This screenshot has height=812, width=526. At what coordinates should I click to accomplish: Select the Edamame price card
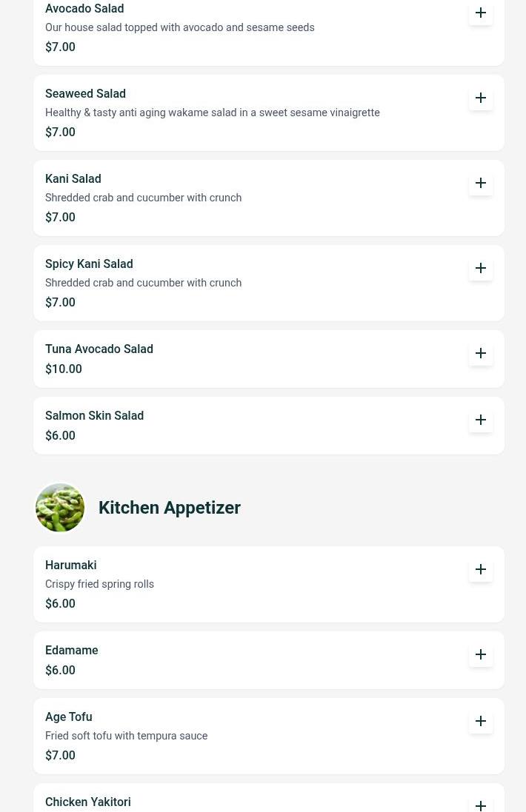pyautogui.click(x=268, y=660)
